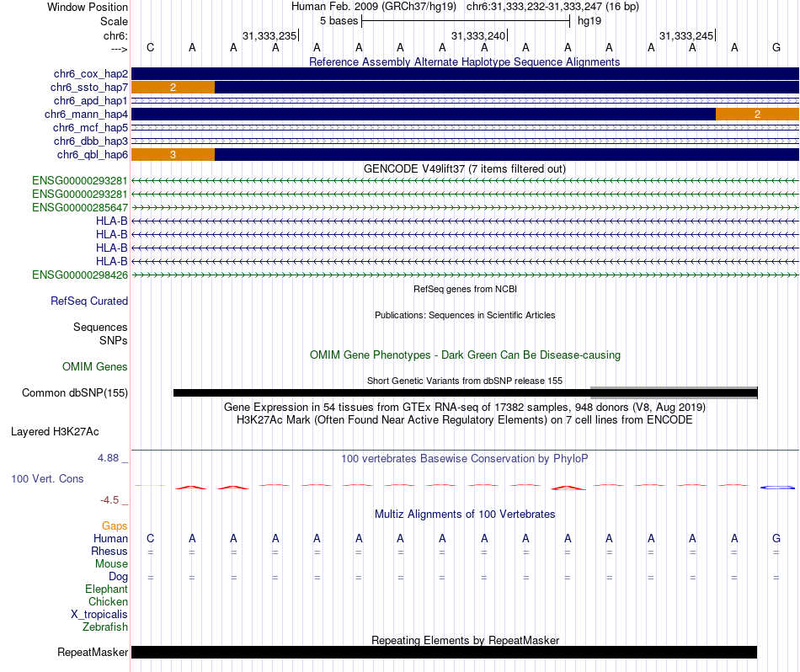The width and height of the screenshot is (800, 672).
Task: Click the RefSeq Curated track label
Action: tap(89, 301)
